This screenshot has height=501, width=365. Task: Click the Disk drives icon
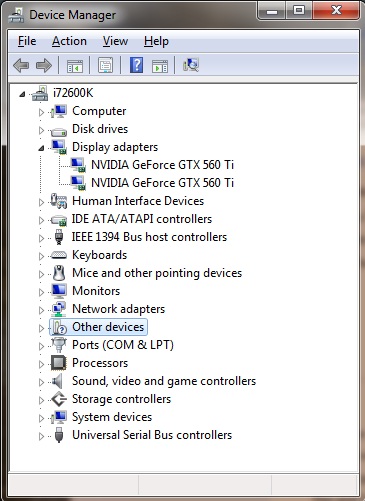[x=59, y=132]
